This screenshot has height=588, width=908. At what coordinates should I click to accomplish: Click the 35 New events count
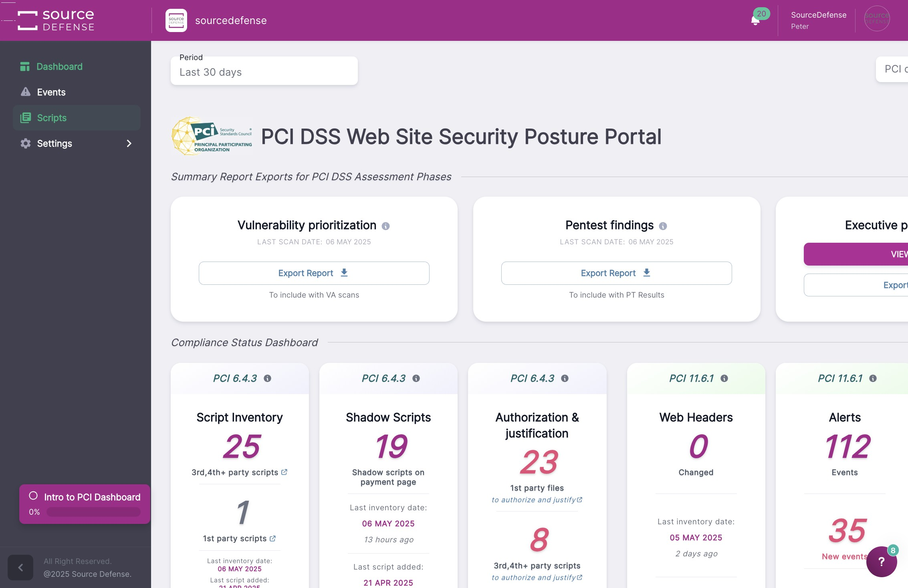pyautogui.click(x=847, y=531)
